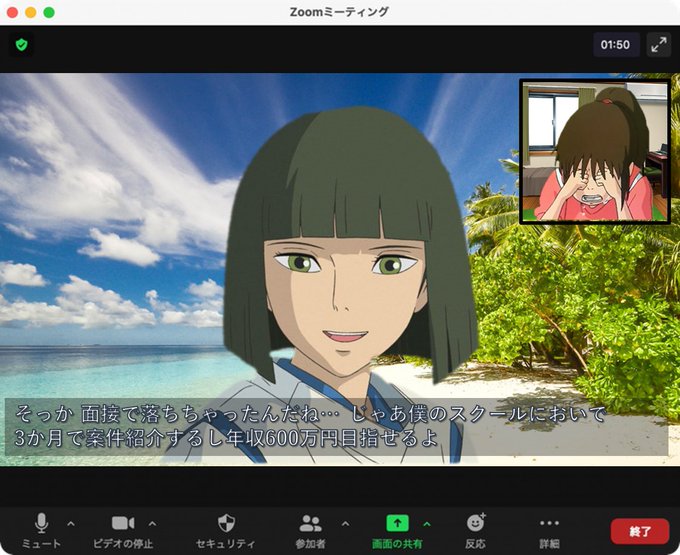The height and width of the screenshot is (555, 680).
Task: Minimize the Zoom window with yellow button
Action: (x=30, y=13)
